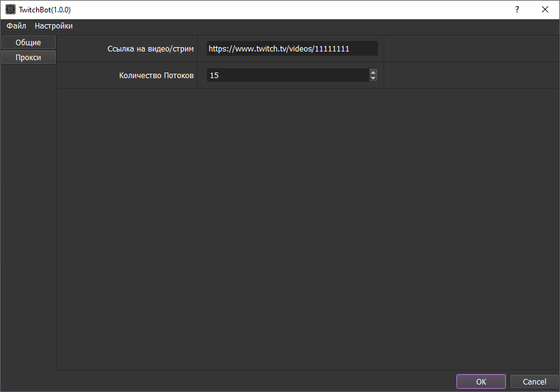The image size is (560, 392).
Task: Decrease thread count with down arrow
Action: point(373,78)
